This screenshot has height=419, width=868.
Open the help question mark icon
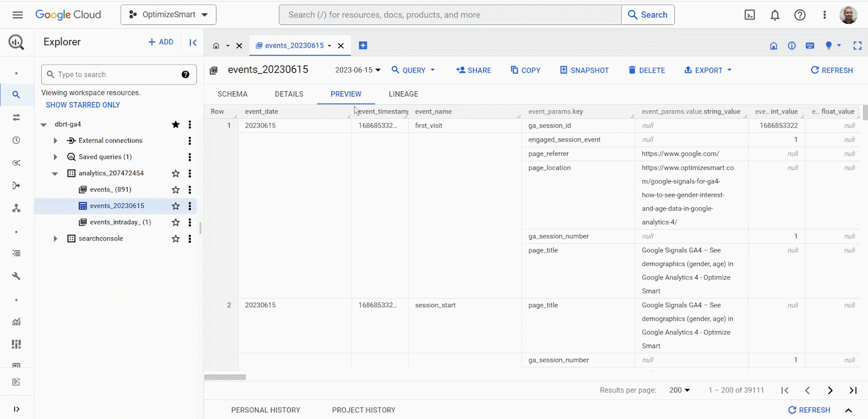coord(800,15)
